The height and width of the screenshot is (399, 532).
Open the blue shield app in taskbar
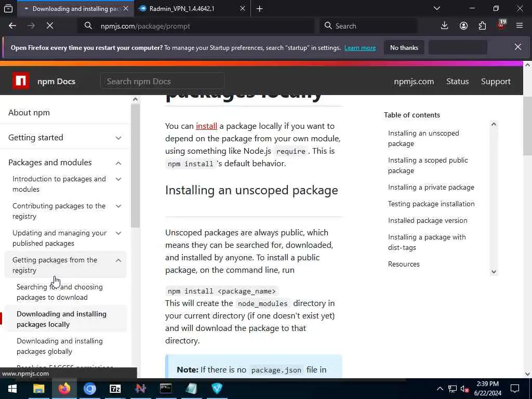(217, 389)
